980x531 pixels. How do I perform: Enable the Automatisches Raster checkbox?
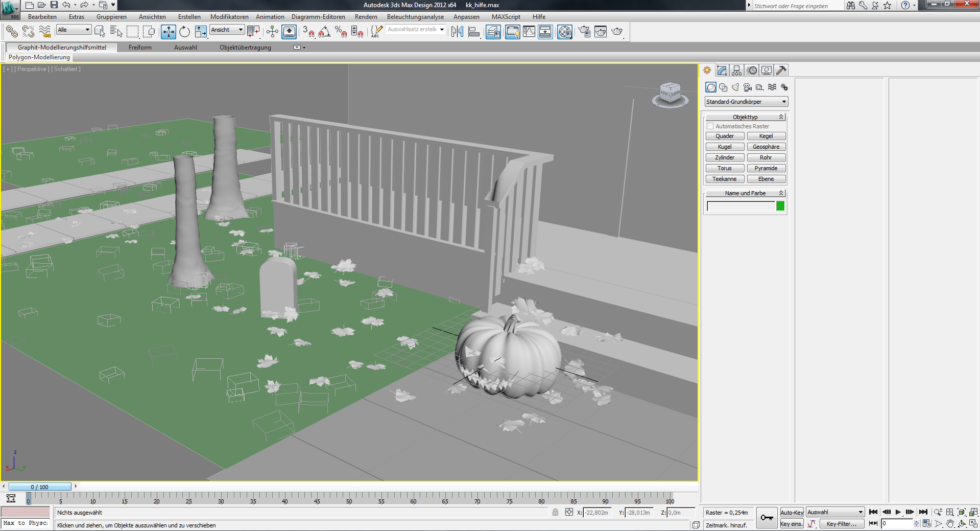point(710,126)
